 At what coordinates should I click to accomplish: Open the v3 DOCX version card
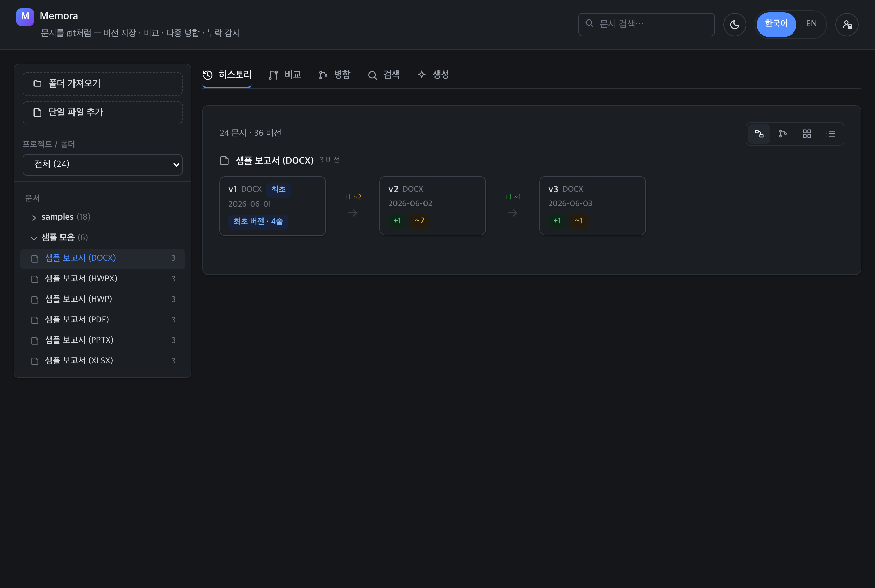pos(592,206)
